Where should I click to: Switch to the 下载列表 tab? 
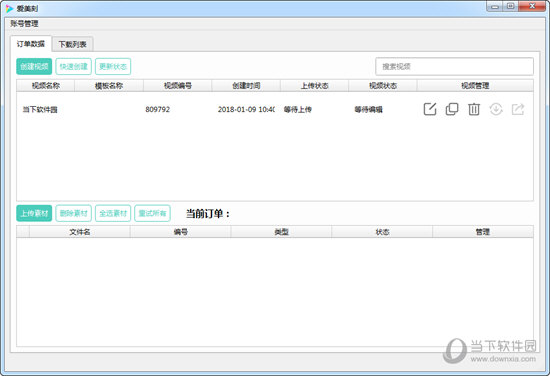pyautogui.click(x=72, y=44)
